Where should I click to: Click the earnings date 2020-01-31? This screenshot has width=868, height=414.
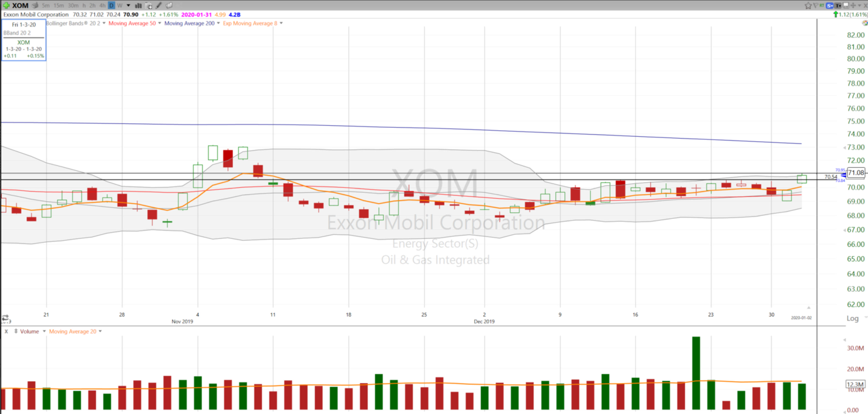click(x=196, y=15)
